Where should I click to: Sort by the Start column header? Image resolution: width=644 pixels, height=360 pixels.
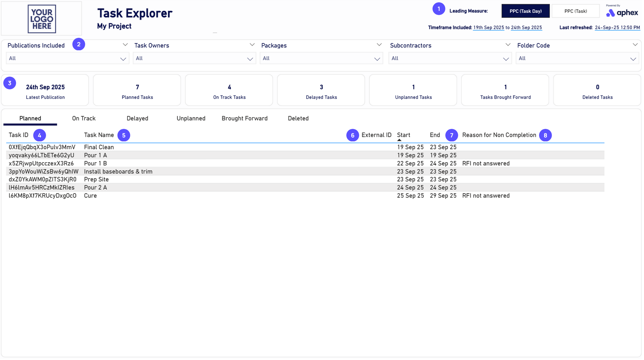(x=404, y=135)
